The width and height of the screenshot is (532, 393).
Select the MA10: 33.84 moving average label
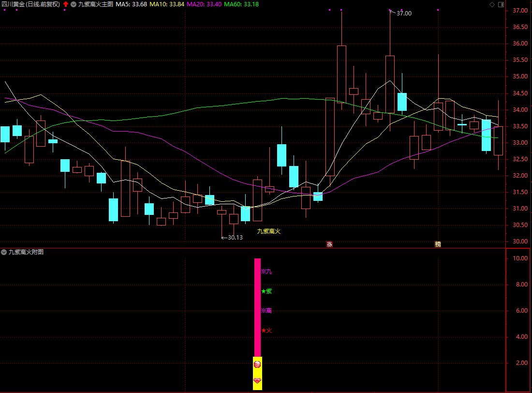[167, 4]
